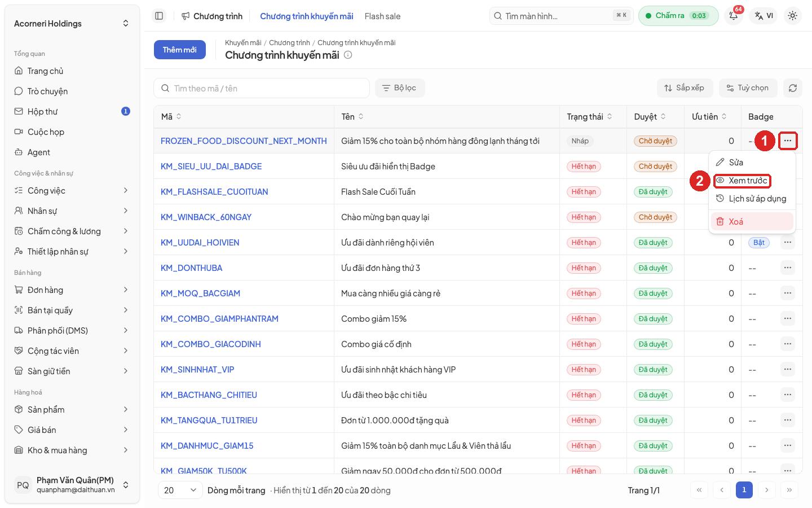
Task: Click the search by code/name field
Action: (x=262, y=88)
